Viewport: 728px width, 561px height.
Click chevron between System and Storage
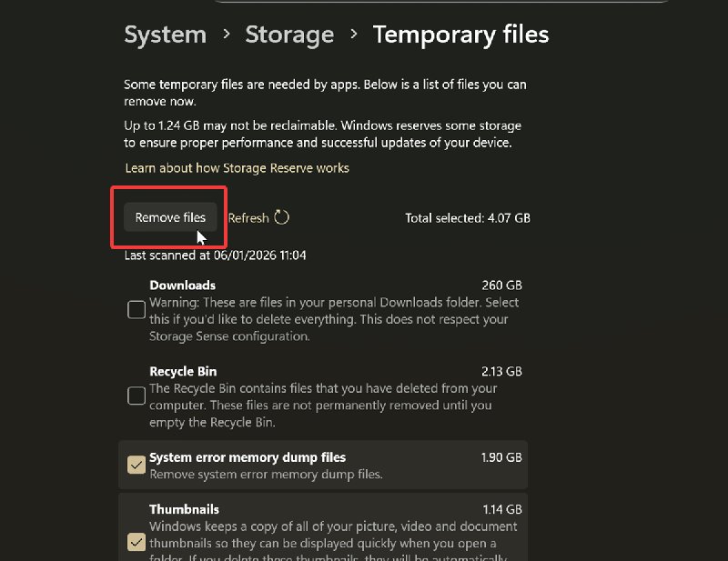coord(226,35)
